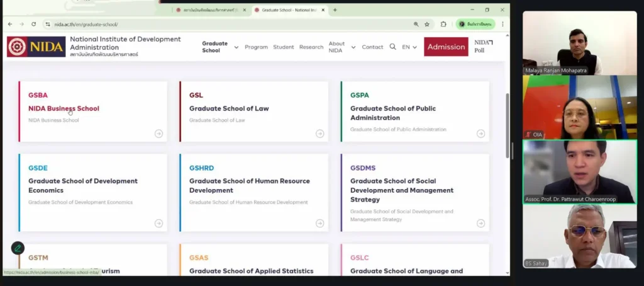
Task: Click the arrow icon on Graduate School of Law card
Action: tap(319, 134)
